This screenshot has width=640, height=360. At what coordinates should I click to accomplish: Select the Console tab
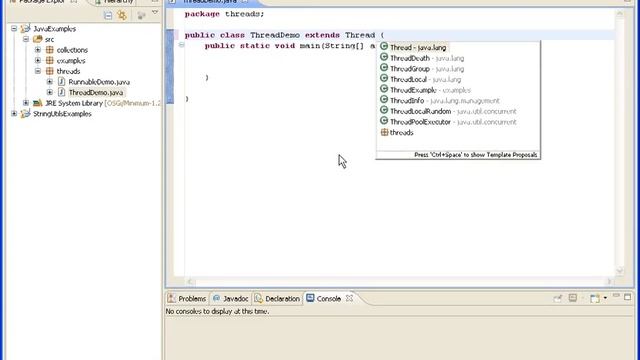click(x=329, y=299)
